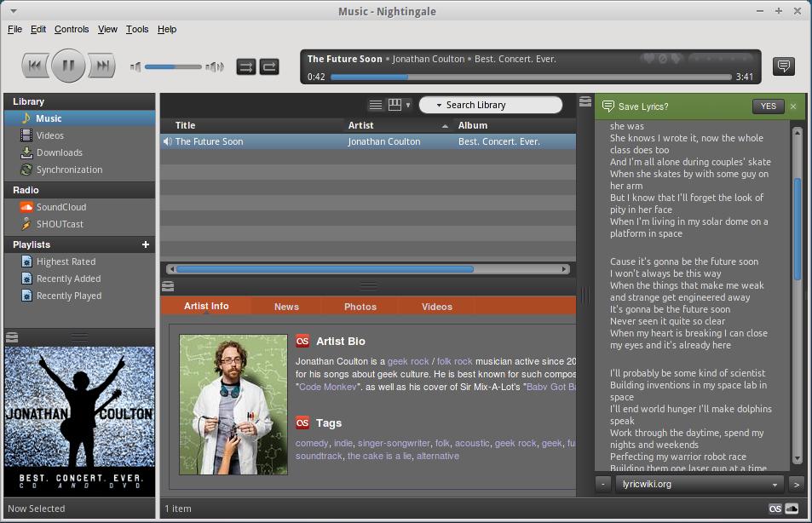The width and height of the screenshot is (812, 523).
Task: Click the Last.fm status bar icon
Action: click(x=775, y=509)
